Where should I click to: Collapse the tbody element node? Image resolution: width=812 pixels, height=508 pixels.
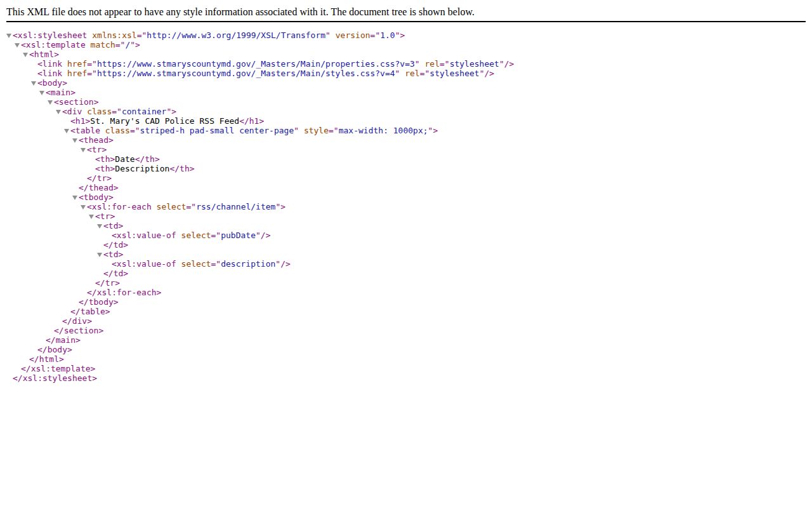tap(75, 197)
